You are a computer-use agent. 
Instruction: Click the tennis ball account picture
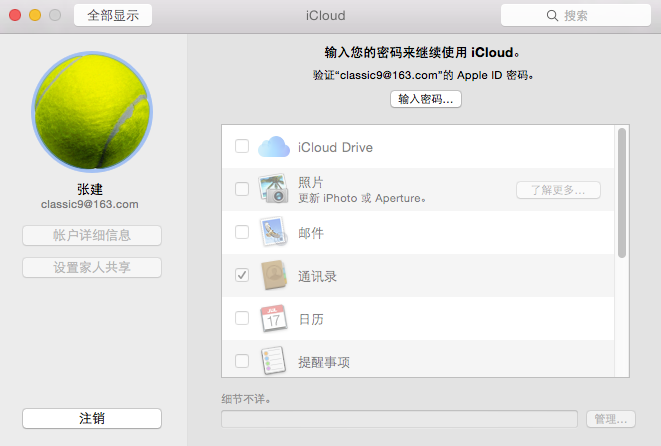[92, 112]
